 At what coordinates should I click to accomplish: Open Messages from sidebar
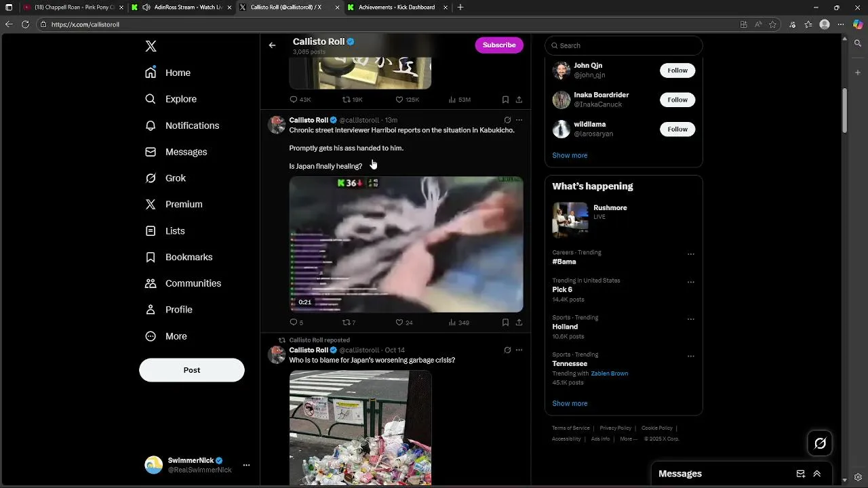tap(176, 152)
